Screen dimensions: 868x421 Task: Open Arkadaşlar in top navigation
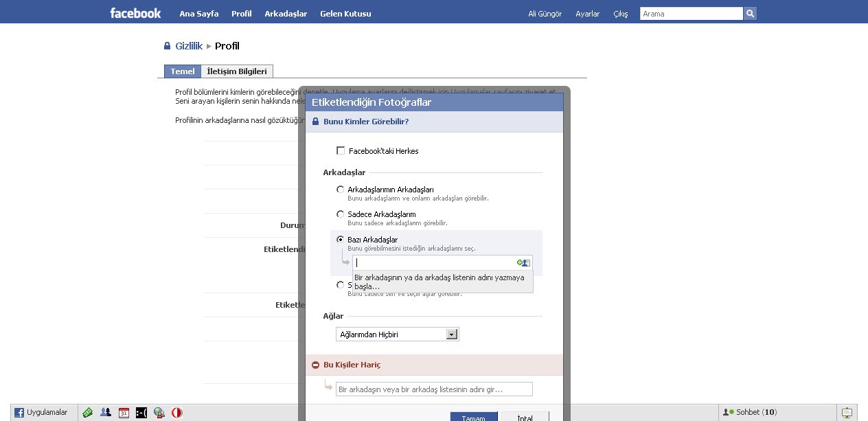(286, 14)
